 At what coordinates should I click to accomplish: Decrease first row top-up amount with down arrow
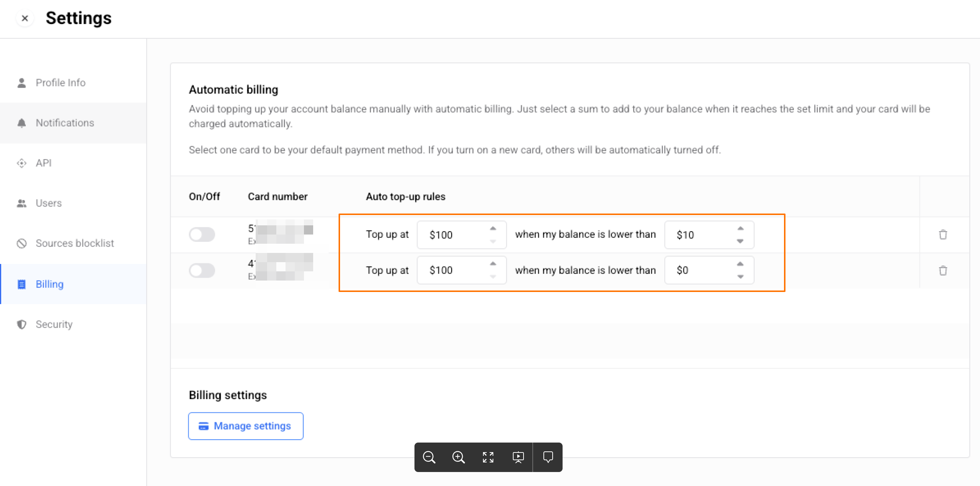pos(493,242)
